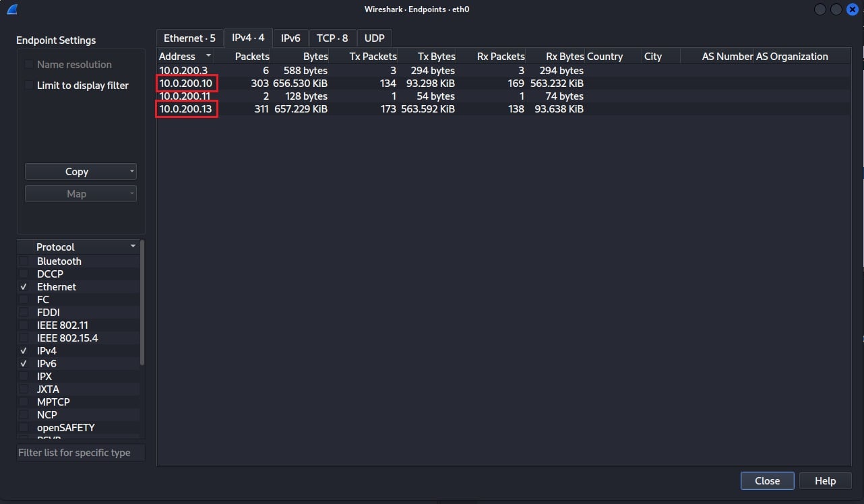Check the DCCP protocol checkbox
The image size is (864, 504).
coord(24,274)
